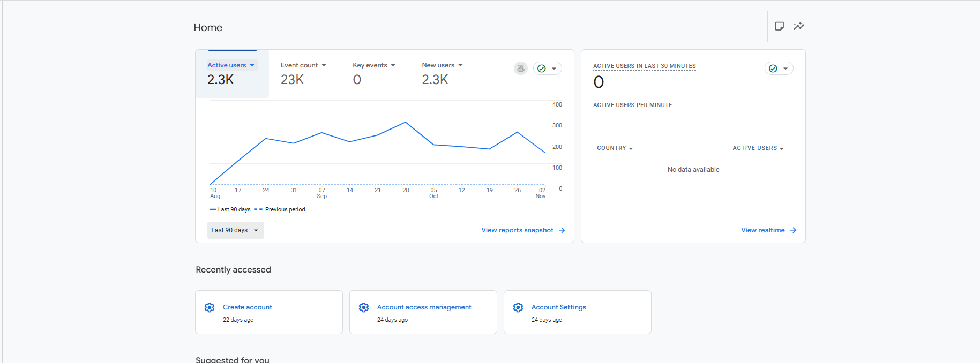Click the gear icon beside Account Settings
Image resolution: width=980 pixels, height=363 pixels.
pos(518,307)
